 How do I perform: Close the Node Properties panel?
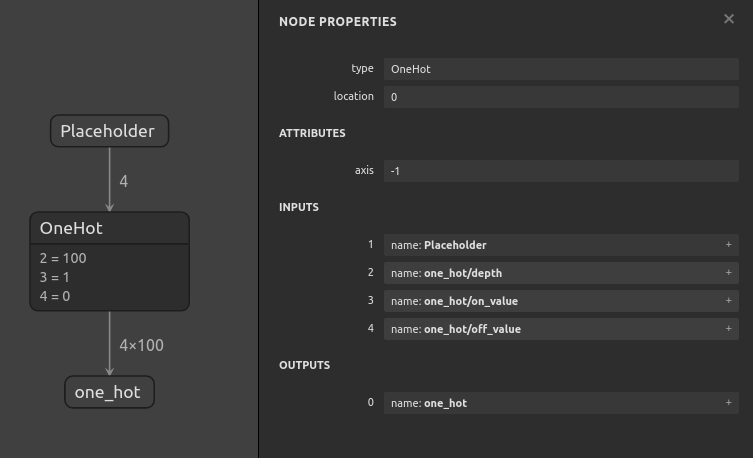(729, 19)
